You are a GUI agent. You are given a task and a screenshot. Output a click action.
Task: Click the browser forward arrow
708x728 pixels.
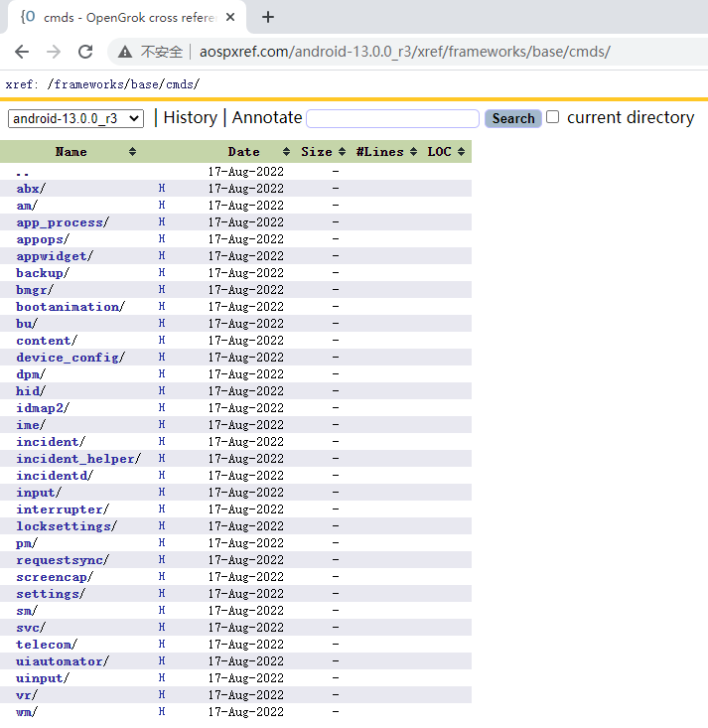[54, 52]
